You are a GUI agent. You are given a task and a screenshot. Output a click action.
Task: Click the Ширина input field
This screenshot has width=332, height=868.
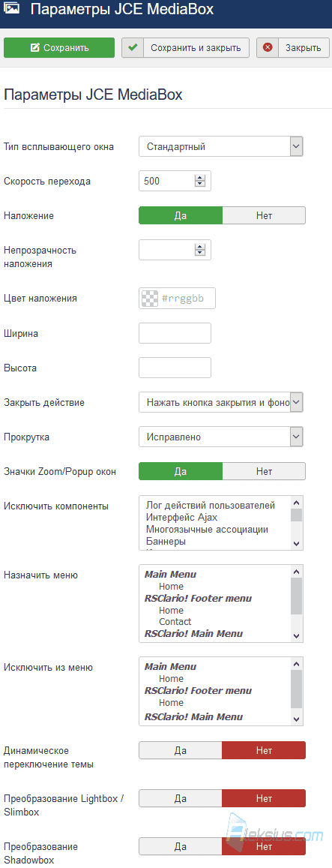click(x=175, y=333)
